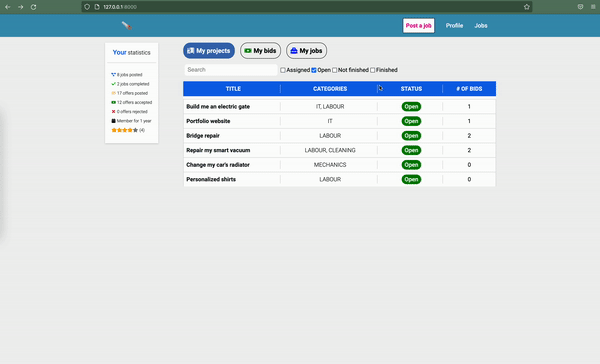Bookmark this page with star icon
The image size is (600, 364).
click(x=527, y=7)
